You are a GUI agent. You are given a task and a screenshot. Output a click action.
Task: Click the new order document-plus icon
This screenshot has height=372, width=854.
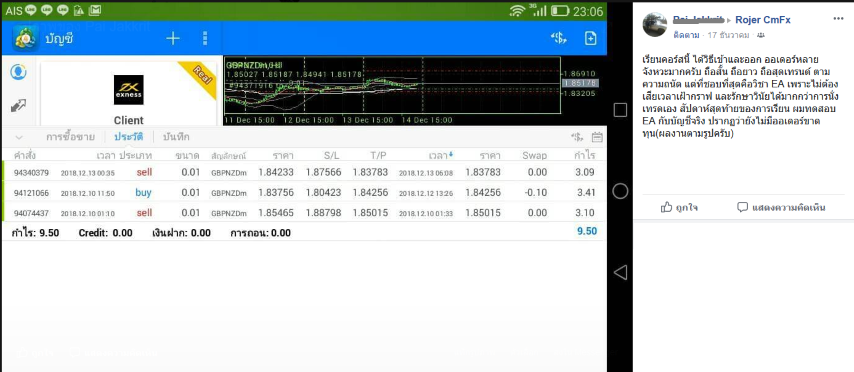pyautogui.click(x=590, y=38)
